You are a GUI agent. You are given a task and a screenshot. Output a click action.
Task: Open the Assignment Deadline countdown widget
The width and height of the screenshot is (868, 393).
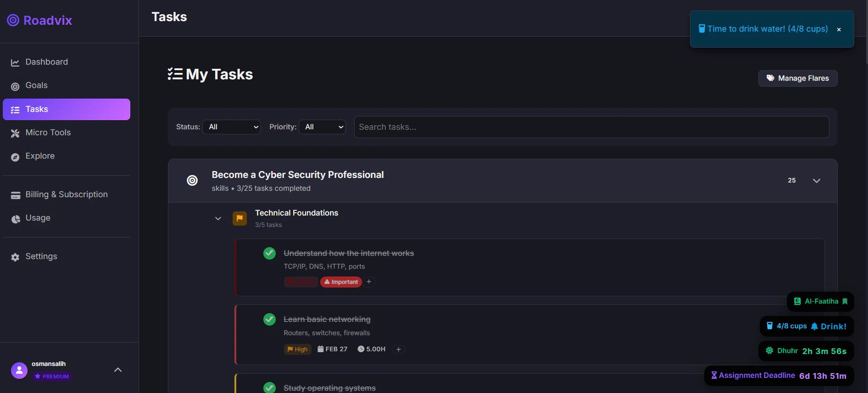779,376
